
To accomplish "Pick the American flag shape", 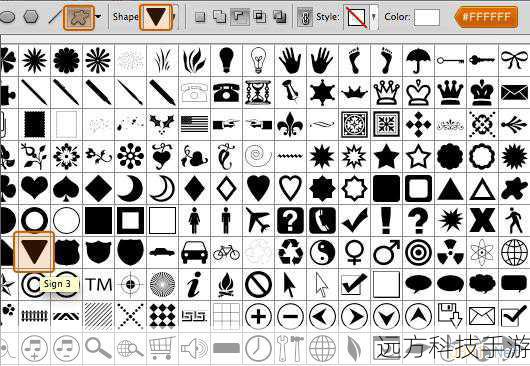I will pos(195,124).
